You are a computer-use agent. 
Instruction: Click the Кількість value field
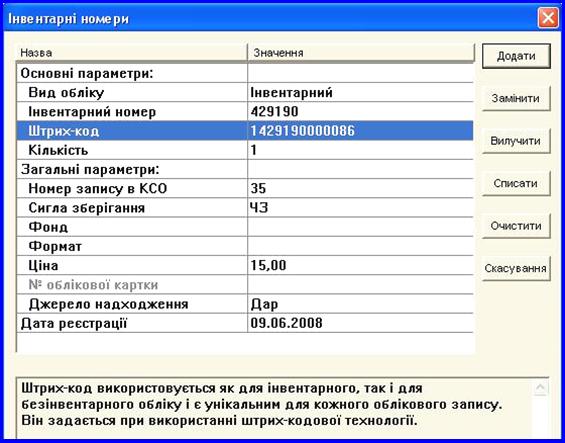360,150
